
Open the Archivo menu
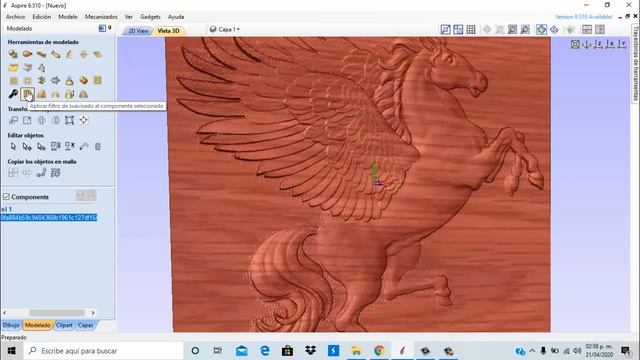(x=16, y=17)
